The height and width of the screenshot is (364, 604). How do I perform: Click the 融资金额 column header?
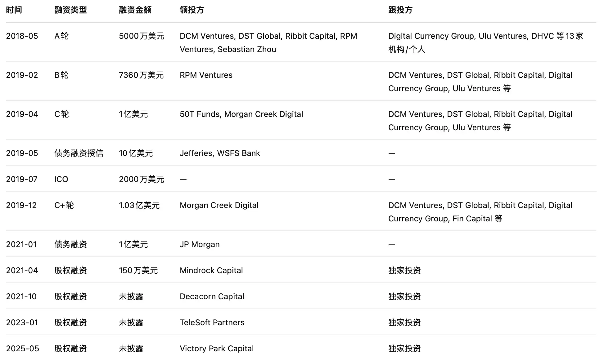[x=135, y=10]
